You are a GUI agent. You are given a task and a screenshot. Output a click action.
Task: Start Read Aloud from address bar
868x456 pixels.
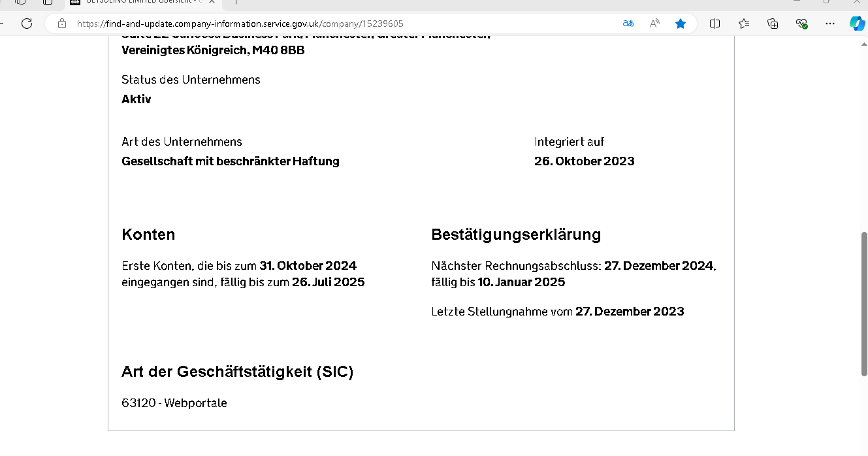point(654,24)
